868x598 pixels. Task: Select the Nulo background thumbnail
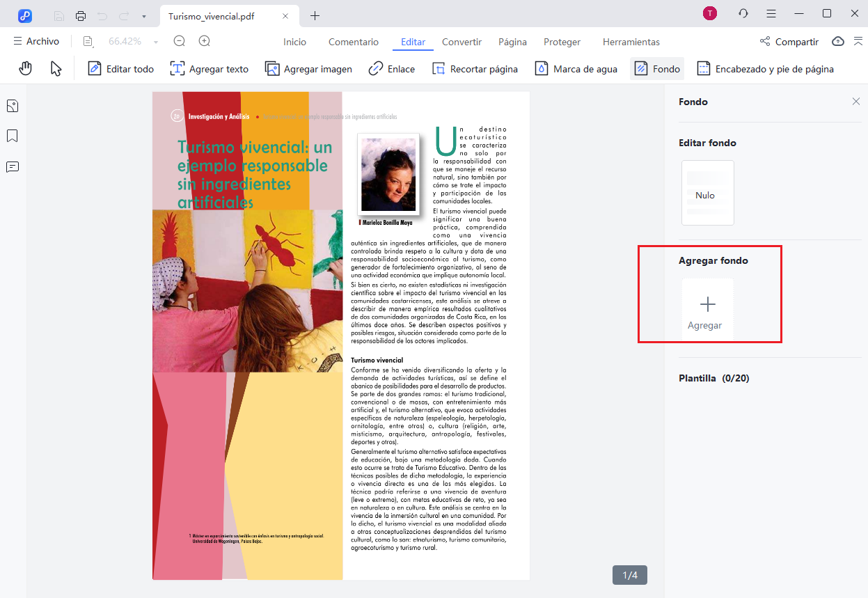click(707, 193)
